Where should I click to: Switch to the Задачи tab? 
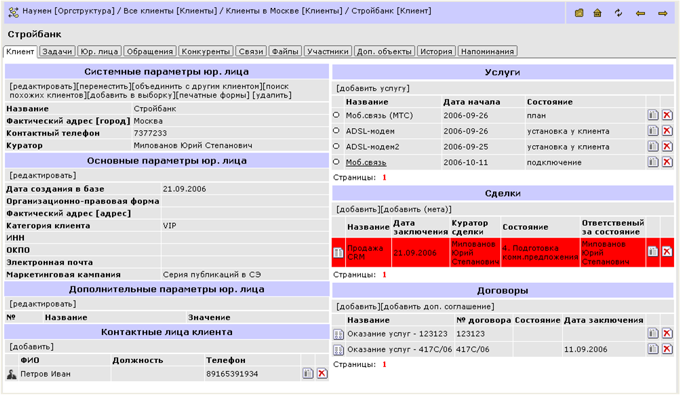57,51
